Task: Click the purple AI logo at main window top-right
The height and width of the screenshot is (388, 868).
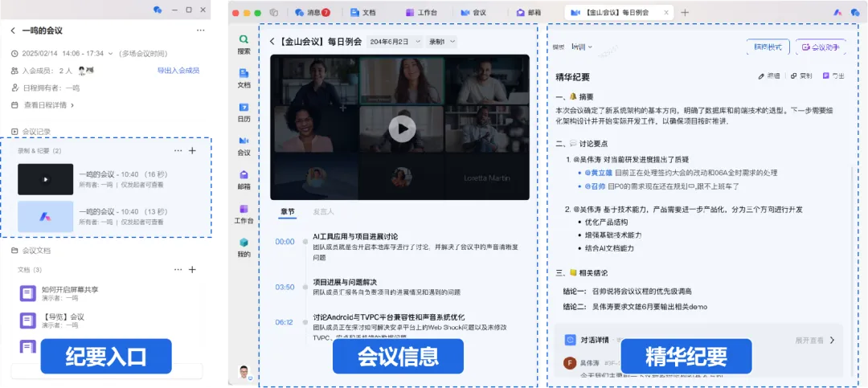Action: (838, 12)
